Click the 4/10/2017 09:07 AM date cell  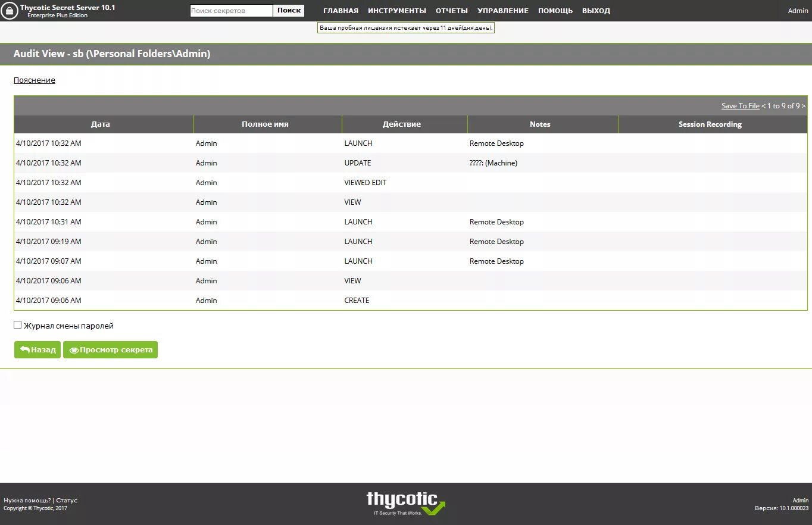[x=49, y=261]
